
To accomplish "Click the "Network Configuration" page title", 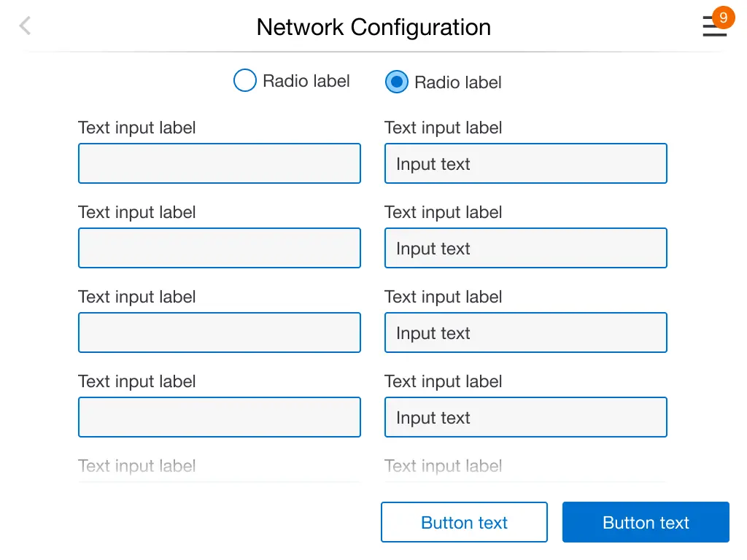I will tap(373, 28).
